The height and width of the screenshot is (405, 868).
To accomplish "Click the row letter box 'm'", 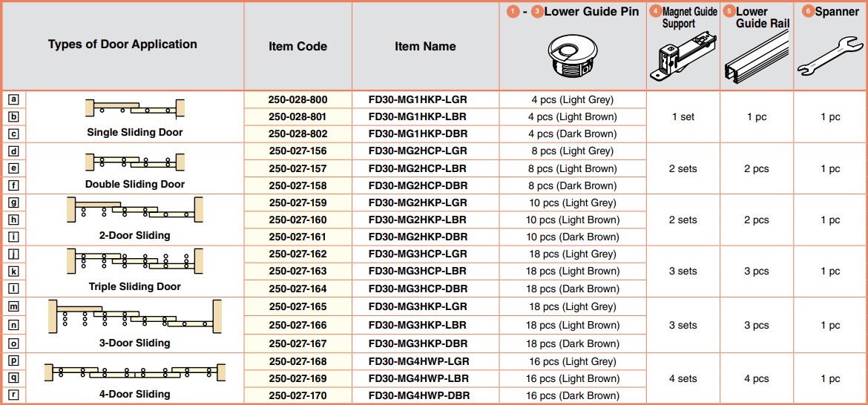I will click(x=14, y=306).
